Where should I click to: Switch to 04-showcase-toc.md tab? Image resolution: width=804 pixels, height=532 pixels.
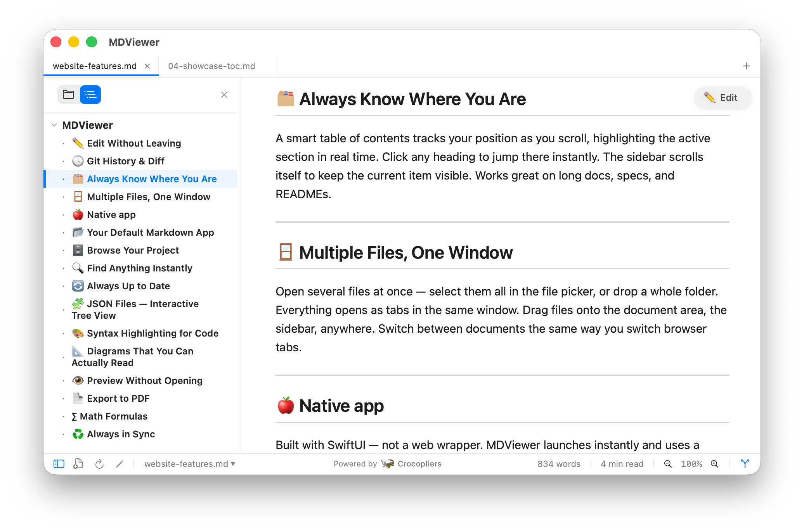[x=211, y=66]
